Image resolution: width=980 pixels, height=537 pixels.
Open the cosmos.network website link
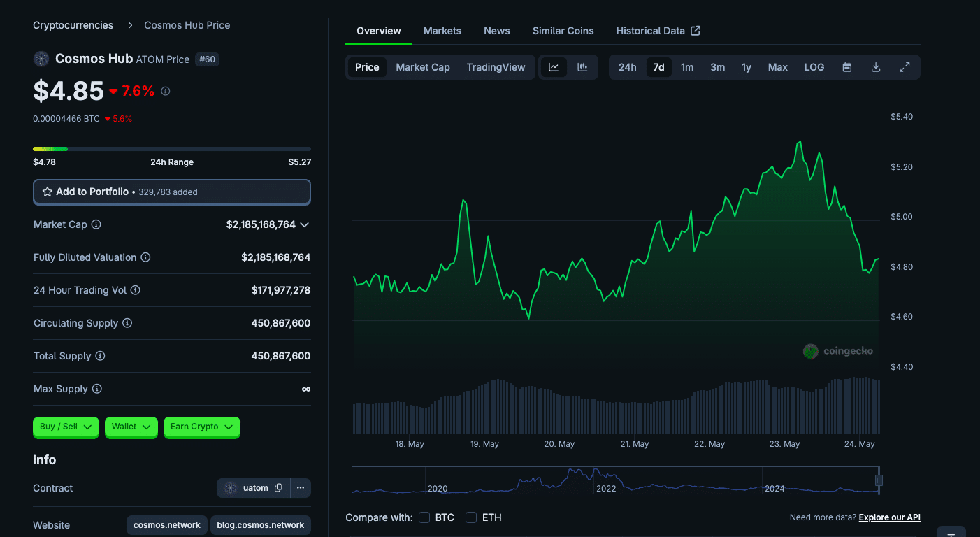pos(167,525)
